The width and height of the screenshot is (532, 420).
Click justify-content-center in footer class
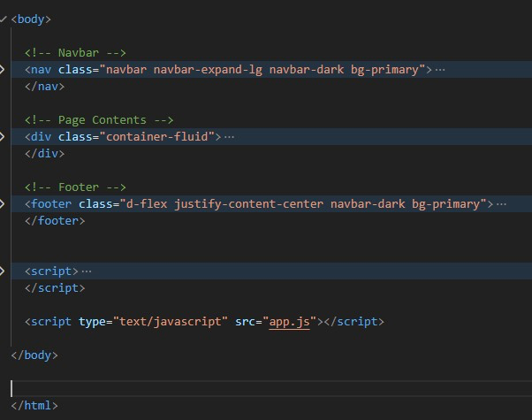tap(248, 204)
